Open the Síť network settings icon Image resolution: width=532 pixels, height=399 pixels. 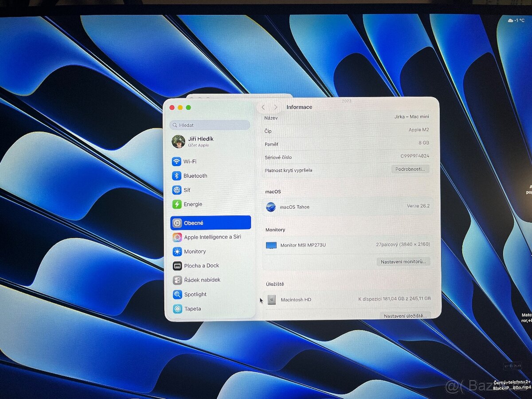coord(178,190)
